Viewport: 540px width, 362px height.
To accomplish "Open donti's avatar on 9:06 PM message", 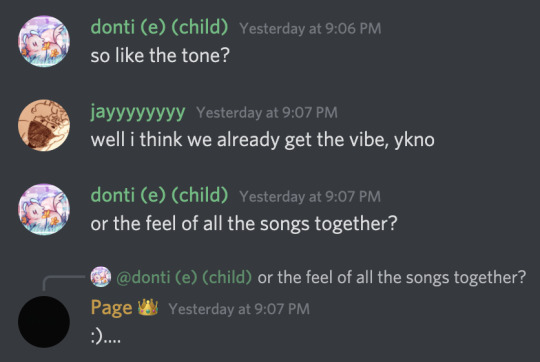I will click(x=44, y=41).
